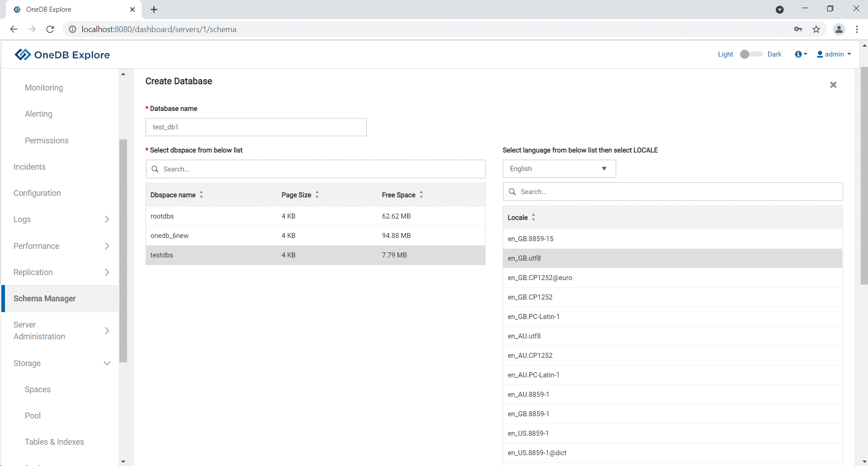The image size is (868, 466).
Task: Bookmark this page with star icon
Action: (x=816, y=29)
